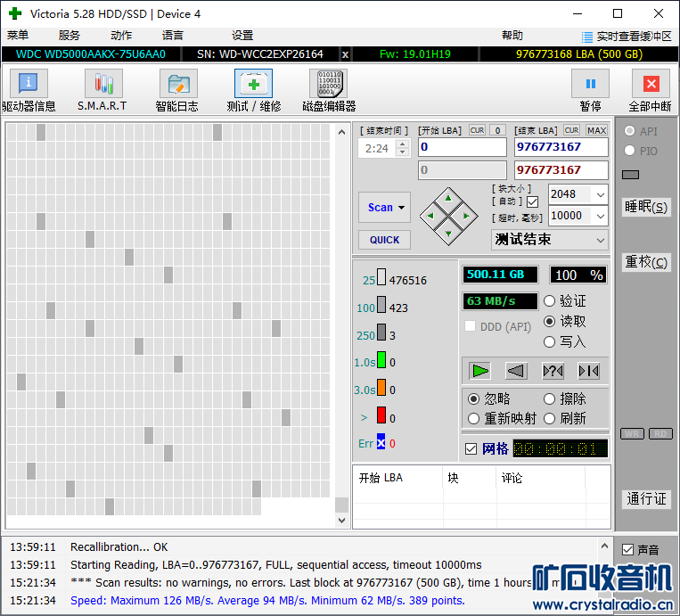The image size is (680, 616).
Task: Select the 写入 write radio button
Action: (x=549, y=341)
